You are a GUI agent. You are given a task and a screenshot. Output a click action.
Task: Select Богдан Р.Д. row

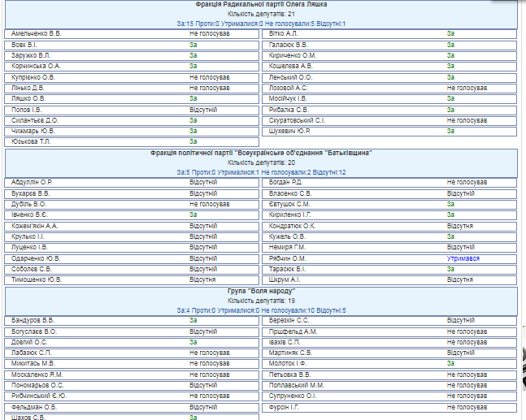(389, 183)
